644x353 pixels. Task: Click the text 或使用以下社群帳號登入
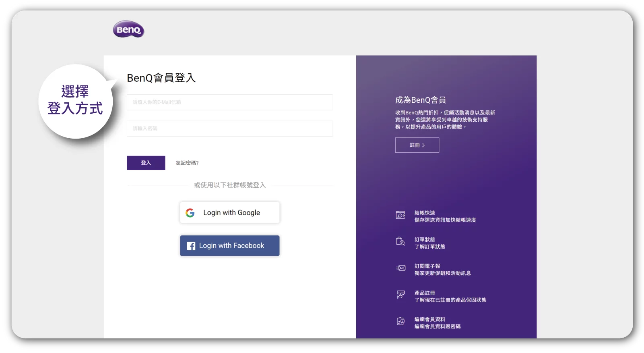(230, 185)
